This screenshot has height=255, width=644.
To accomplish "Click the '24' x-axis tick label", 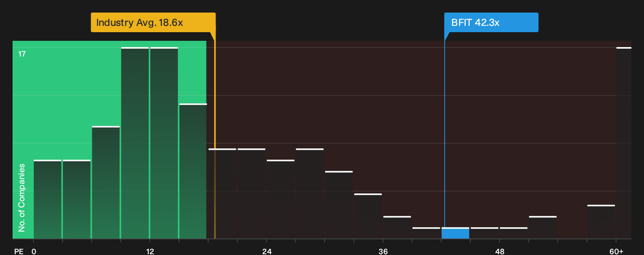I will pyautogui.click(x=267, y=251).
